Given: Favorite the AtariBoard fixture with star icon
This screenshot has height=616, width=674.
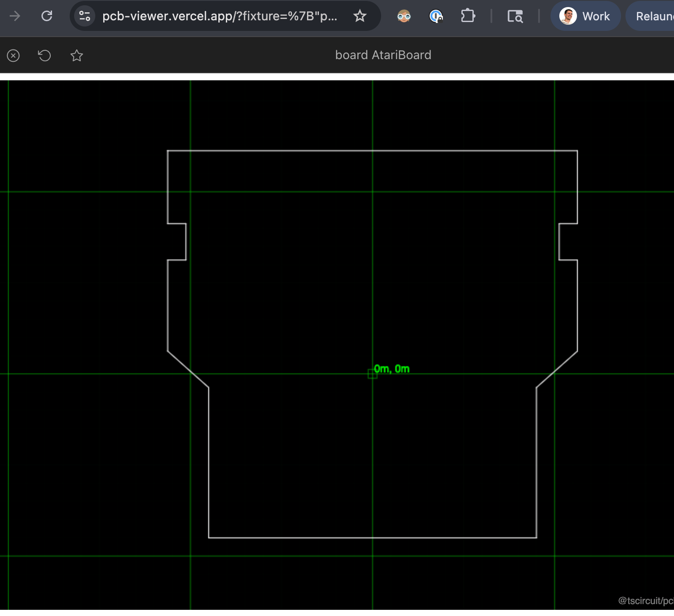Looking at the screenshot, I should click(77, 56).
